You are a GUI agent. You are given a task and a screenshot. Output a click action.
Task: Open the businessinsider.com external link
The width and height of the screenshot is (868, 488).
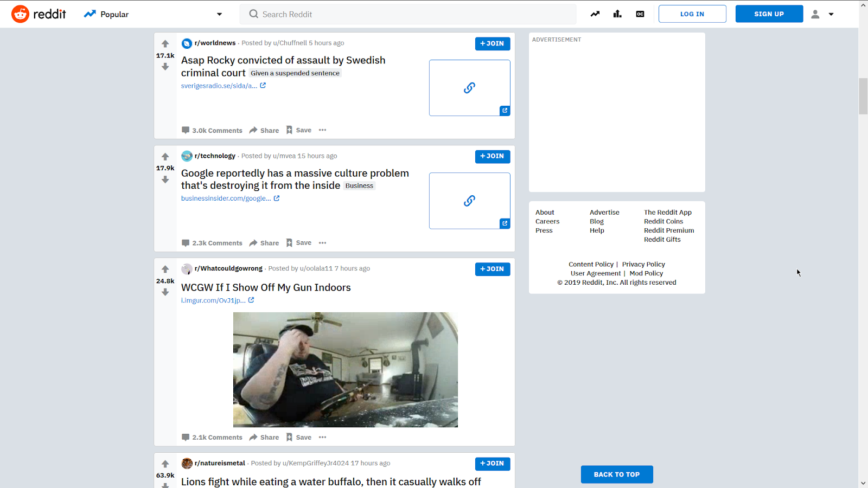(x=230, y=198)
